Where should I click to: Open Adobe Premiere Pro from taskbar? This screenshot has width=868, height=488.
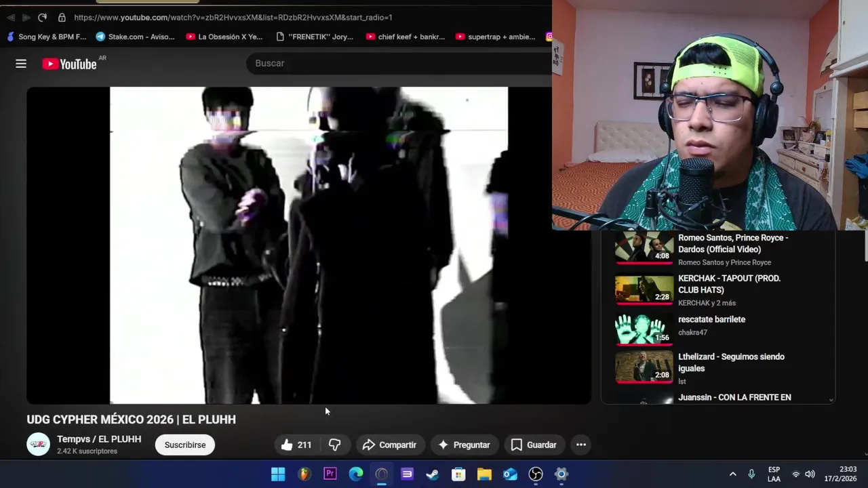pyautogui.click(x=330, y=474)
